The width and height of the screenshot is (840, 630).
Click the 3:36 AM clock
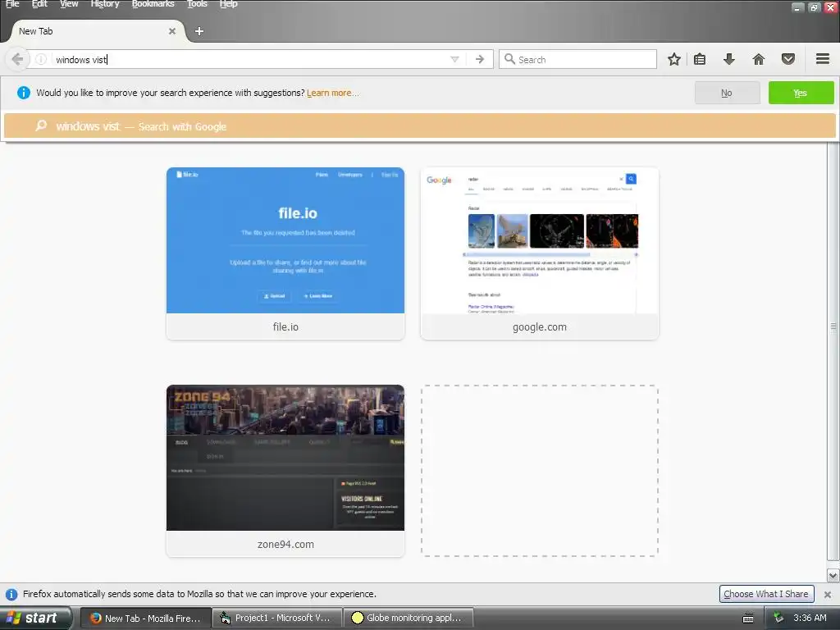(810, 619)
